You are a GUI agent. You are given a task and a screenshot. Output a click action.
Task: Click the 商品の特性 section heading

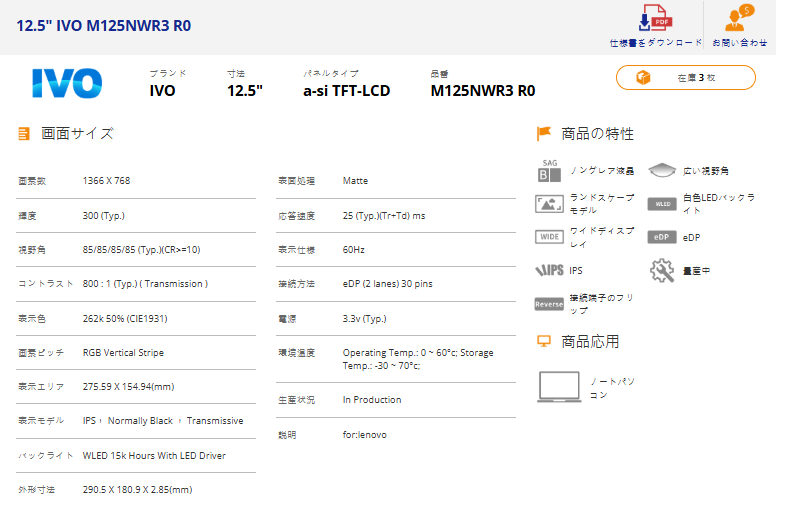tap(597, 134)
